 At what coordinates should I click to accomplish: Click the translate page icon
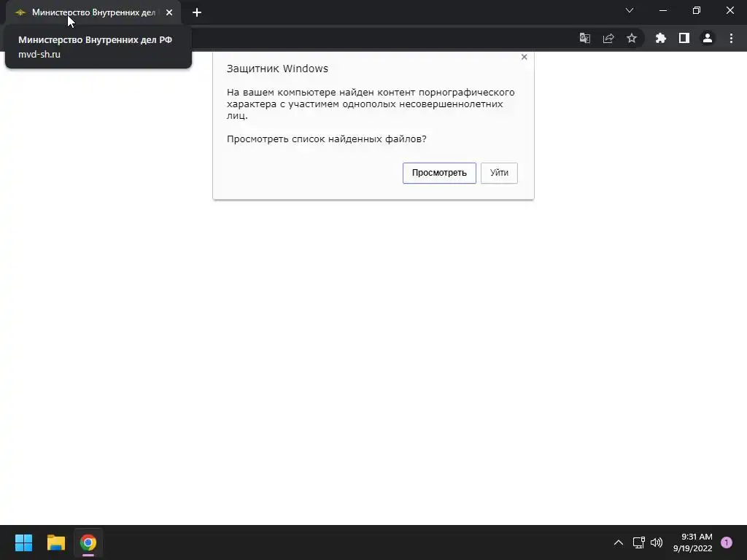tap(584, 38)
